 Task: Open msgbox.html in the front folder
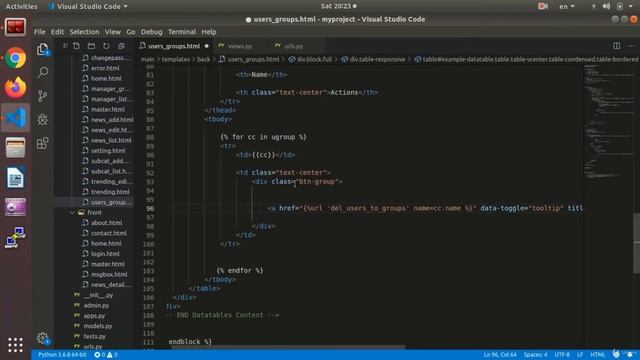109,274
